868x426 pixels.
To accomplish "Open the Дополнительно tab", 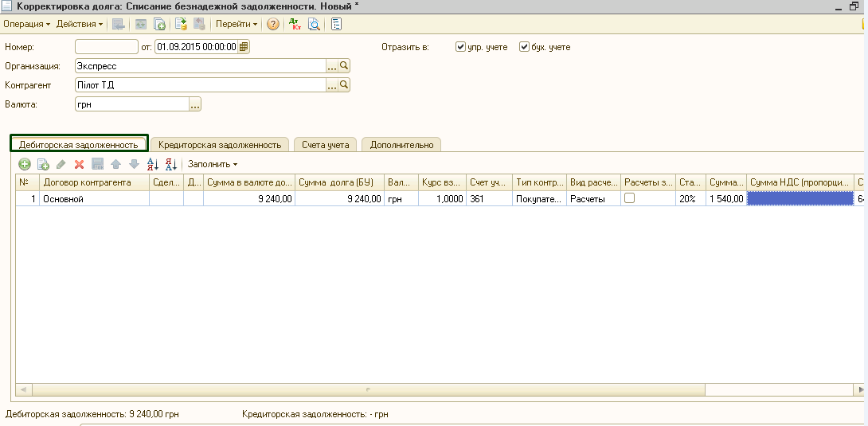I will tap(401, 145).
